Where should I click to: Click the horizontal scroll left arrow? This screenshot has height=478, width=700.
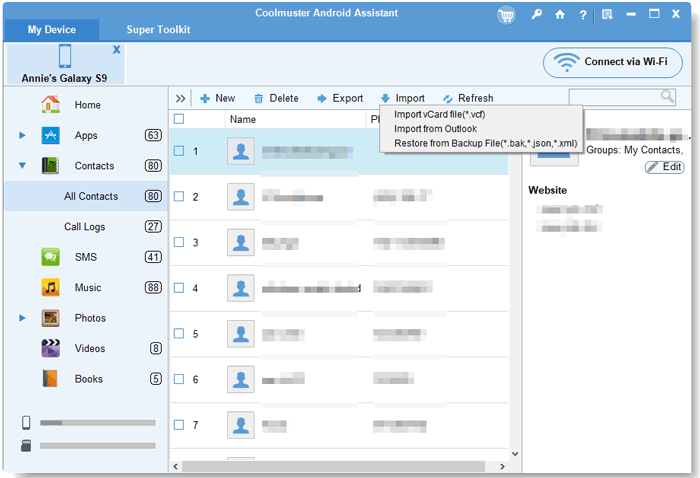[x=175, y=466]
